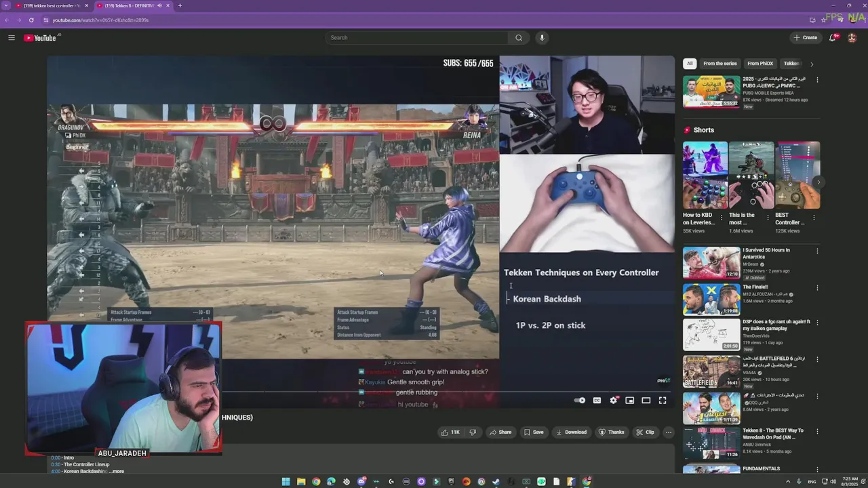
Task: Select the 'Tekken' filter chip
Action: [791, 64]
